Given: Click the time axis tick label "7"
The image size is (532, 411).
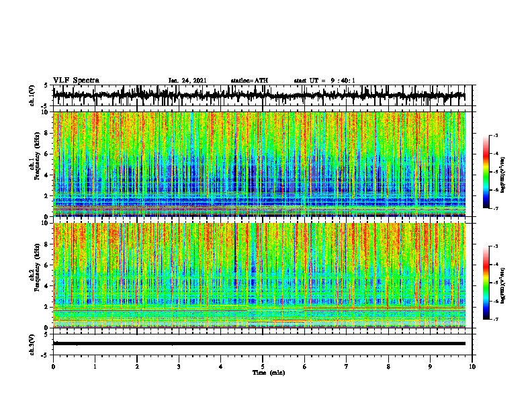Looking at the screenshot, I should [x=347, y=367].
